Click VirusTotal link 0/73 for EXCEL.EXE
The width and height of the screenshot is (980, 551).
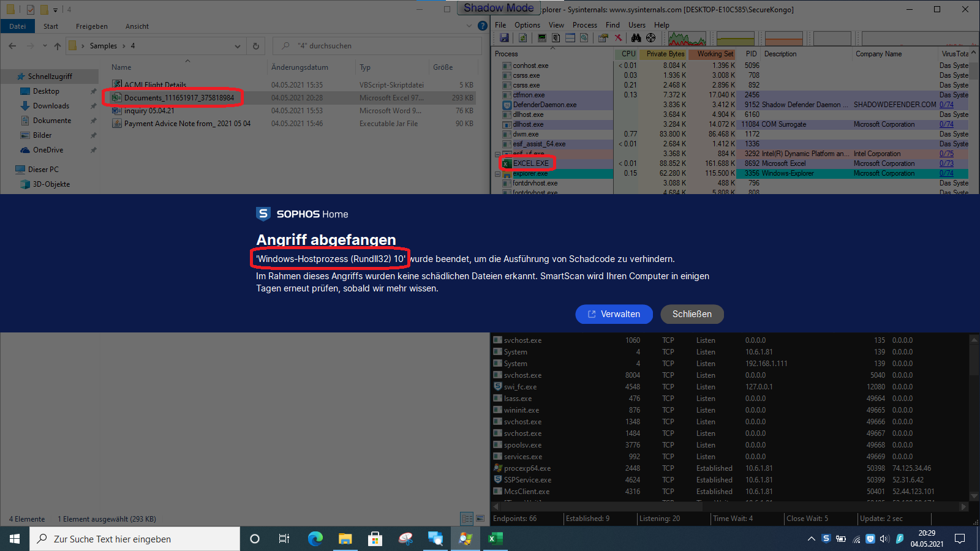[946, 163]
